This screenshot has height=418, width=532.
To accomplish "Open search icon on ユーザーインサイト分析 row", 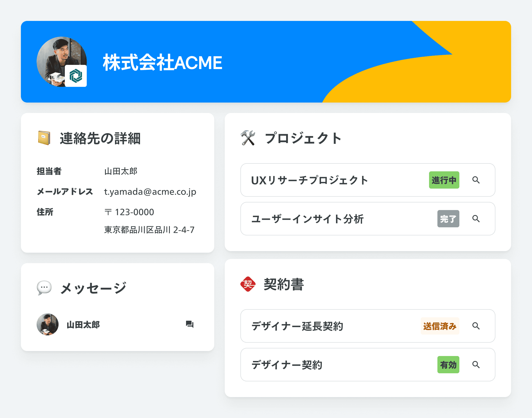I will tap(476, 219).
